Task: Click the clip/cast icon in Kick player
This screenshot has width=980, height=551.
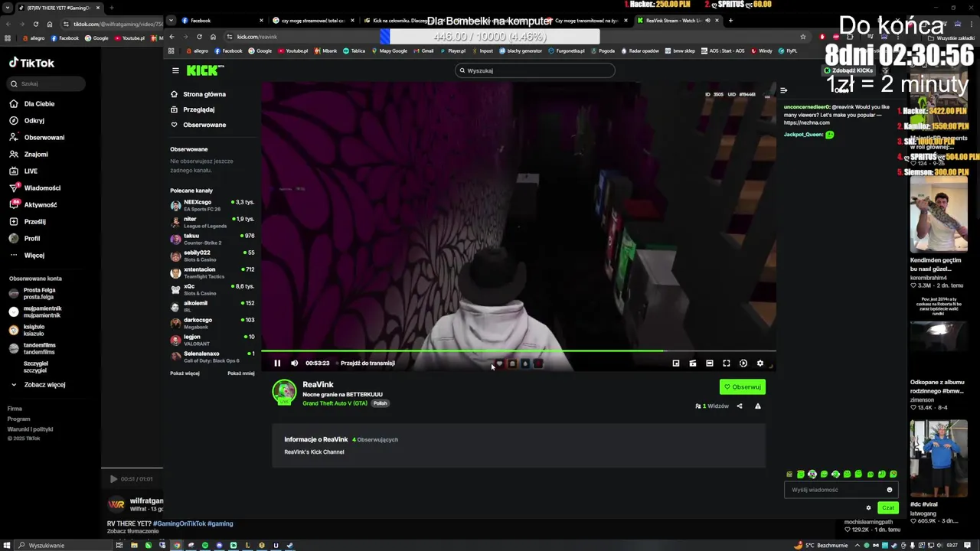Action: pos(692,364)
